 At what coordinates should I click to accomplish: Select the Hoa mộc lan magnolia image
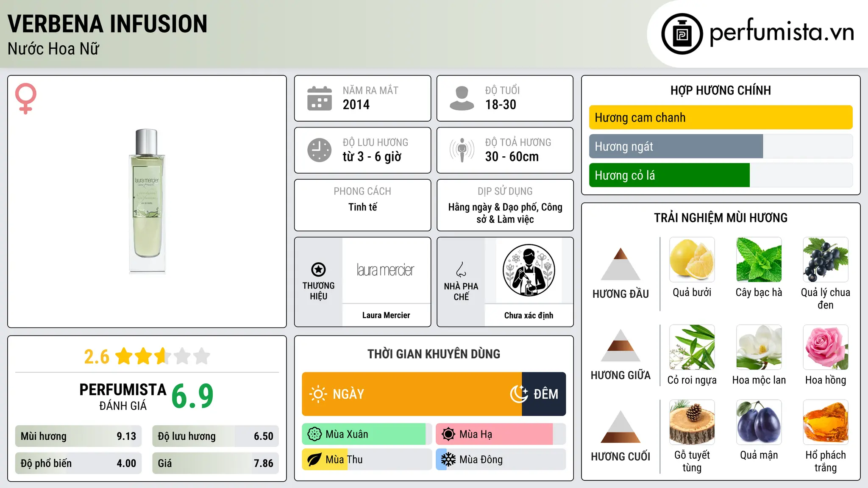click(759, 347)
